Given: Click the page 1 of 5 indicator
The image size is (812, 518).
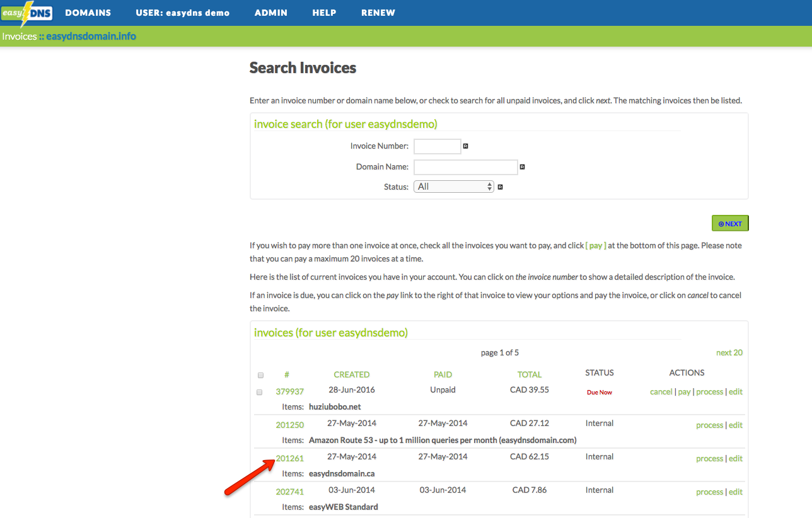Looking at the screenshot, I should (500, 352).
